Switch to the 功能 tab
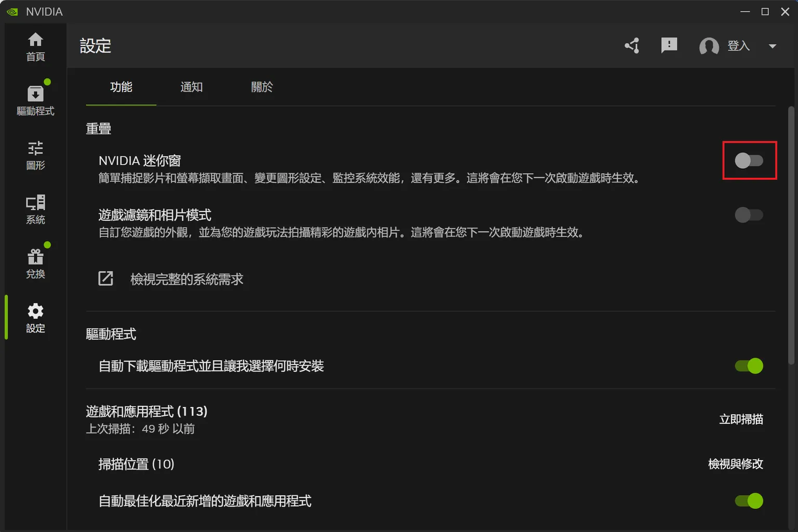The width and height of the screenshot is (798, 532). (121, 87)
